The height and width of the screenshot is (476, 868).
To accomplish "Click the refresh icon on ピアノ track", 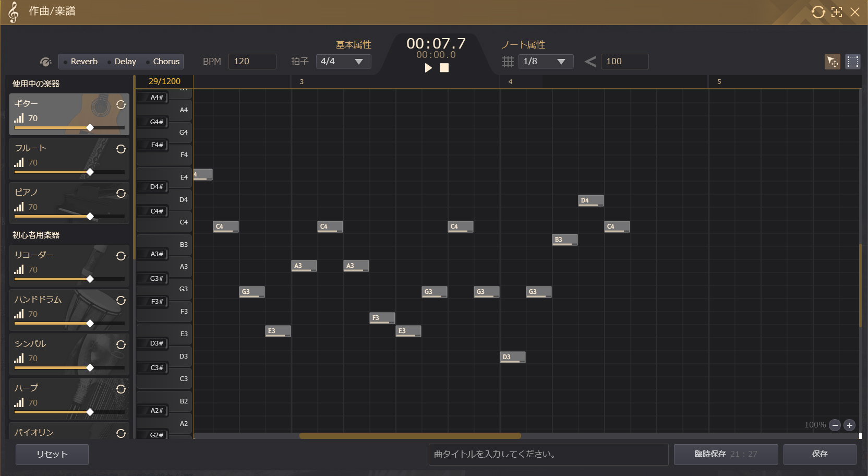I will pos(121,194).
